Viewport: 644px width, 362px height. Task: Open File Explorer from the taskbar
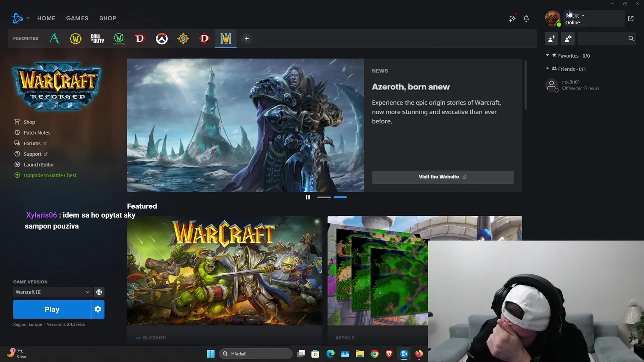(x=360, y=354)
